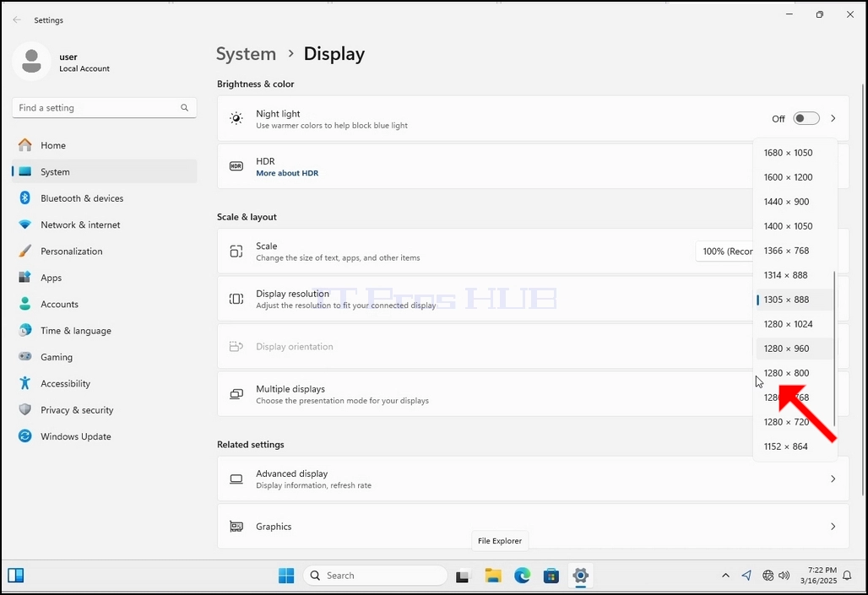
Task: Click the Bluetooth & devices sidebar icon
Action: point(25,198)
